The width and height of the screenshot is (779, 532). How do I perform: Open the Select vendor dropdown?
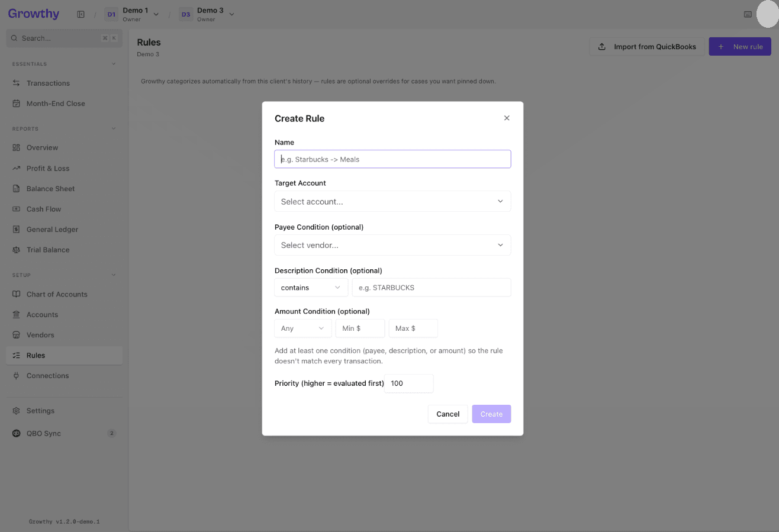(392, 245)
